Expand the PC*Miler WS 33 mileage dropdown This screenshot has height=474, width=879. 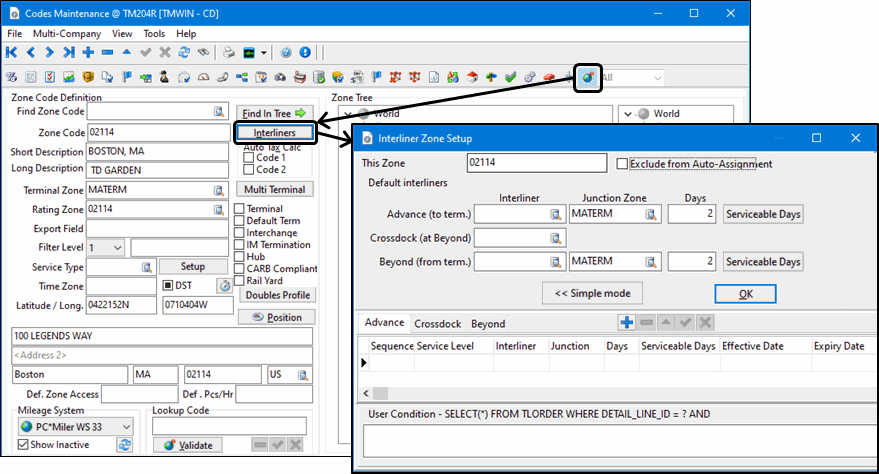[126, 427]
